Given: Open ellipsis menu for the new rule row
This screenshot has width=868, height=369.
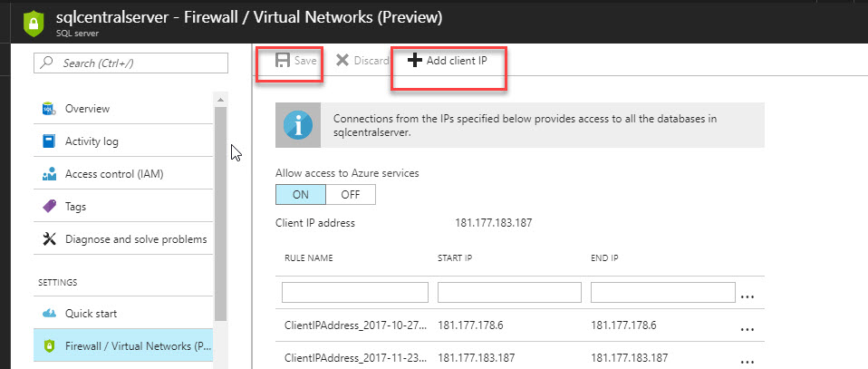Looking at the screenshot, I should click(x=747, y=296).
